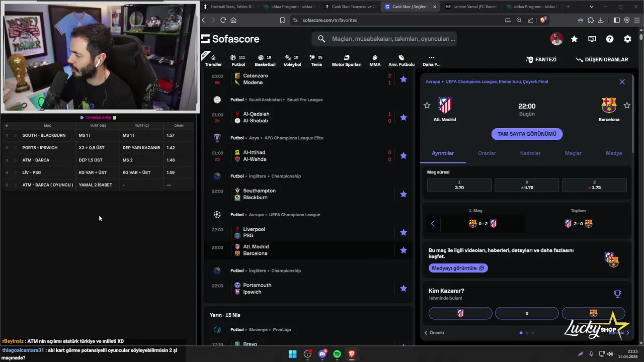Viewport: 644px width, 362px height.
Task: Unfavorite the Southampton - Blackburn match star
Action: (x=404, y=194)
